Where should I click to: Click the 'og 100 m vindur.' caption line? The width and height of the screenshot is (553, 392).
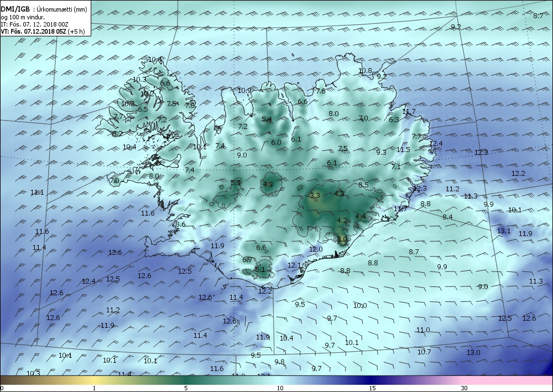click(23, 17)
